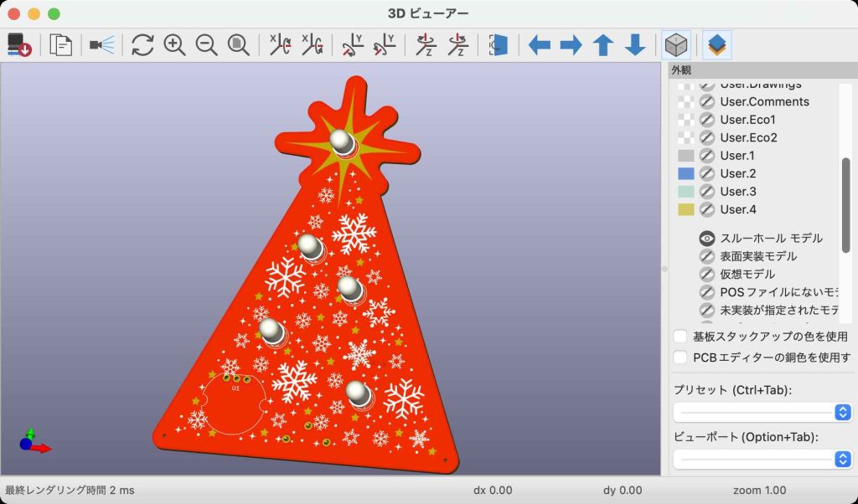The width and height of the screenshot is (858, 504).
Task: Copy 3D image to clipboard
Action: [60, 45]
